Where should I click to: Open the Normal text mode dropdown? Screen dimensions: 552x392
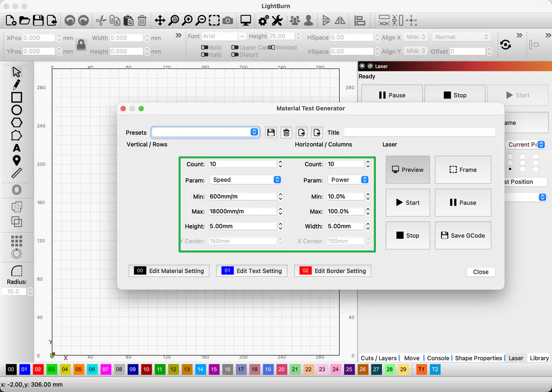tap(461, 37)
